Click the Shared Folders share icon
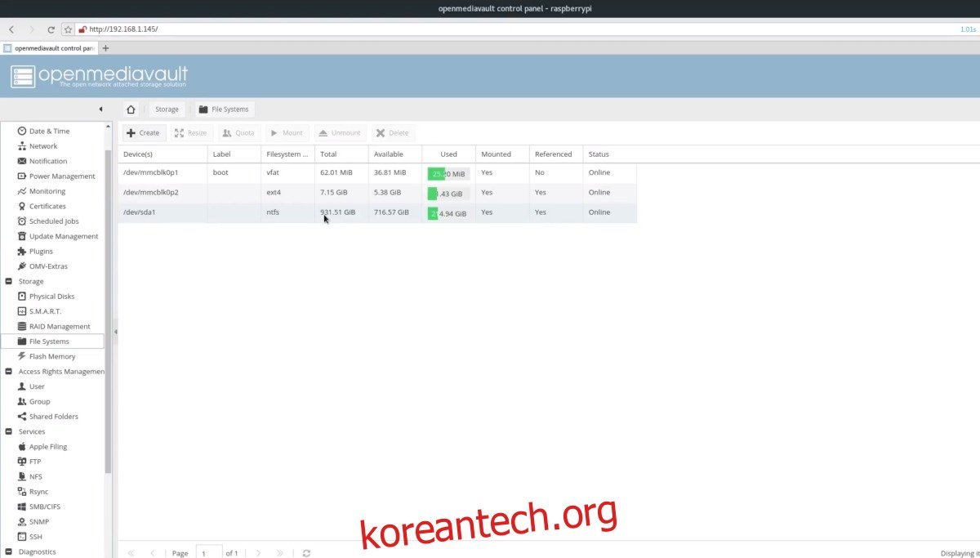 tap(22, 417)
